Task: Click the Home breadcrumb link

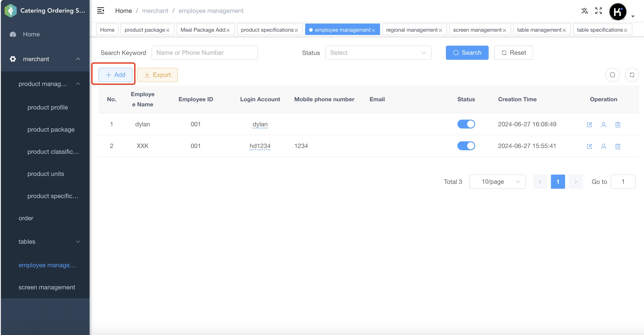Action: pos(123,11)
